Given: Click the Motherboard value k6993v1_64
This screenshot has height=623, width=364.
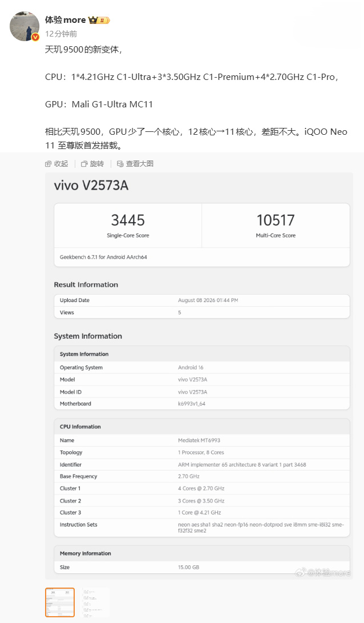Looking at the screenshot, I should [192, 404].
